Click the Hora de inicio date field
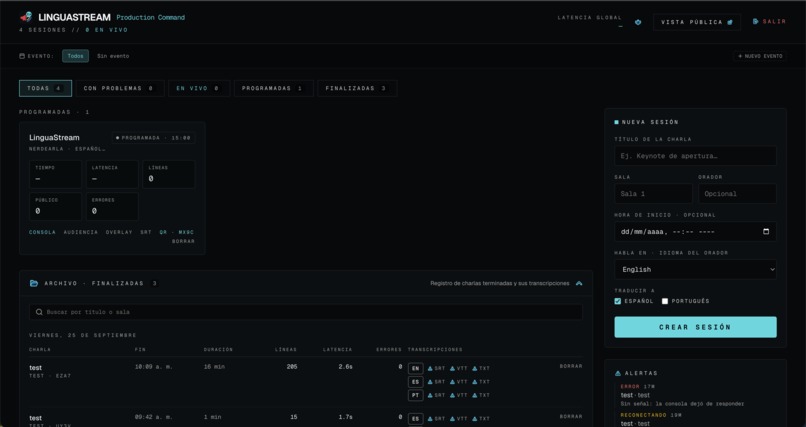 point(695,231)
